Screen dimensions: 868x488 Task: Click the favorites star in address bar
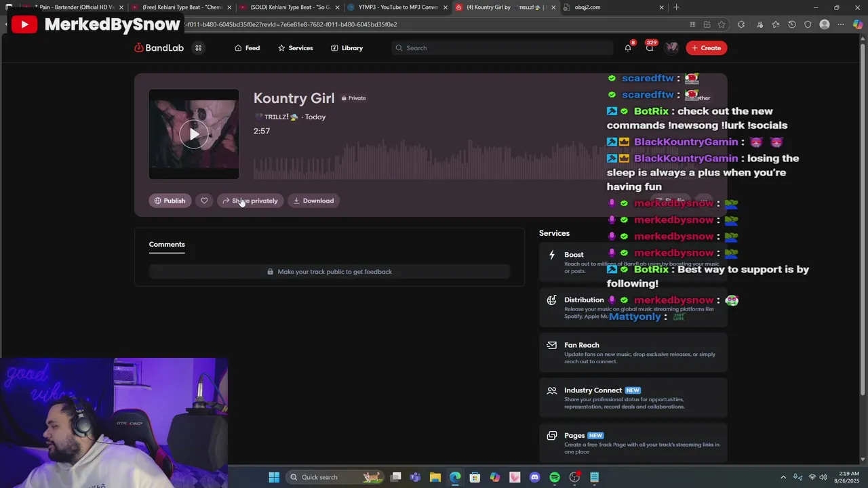tap(722, 24)
